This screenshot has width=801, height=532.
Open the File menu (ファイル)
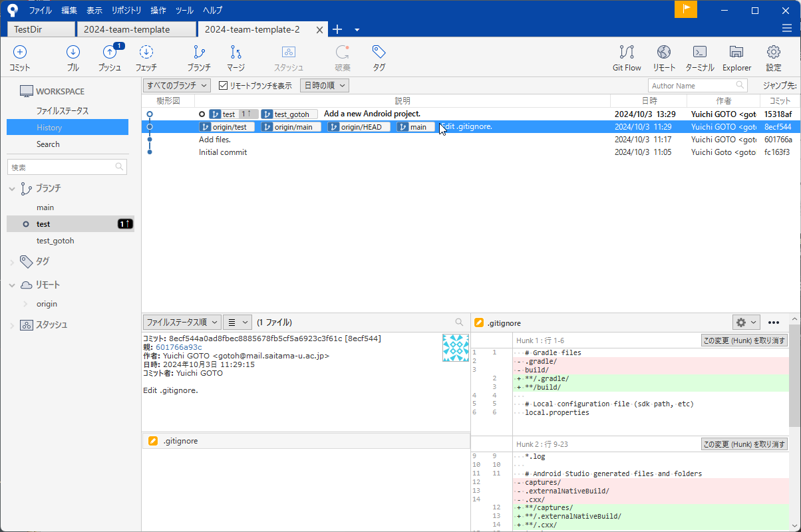coord(41,10)
